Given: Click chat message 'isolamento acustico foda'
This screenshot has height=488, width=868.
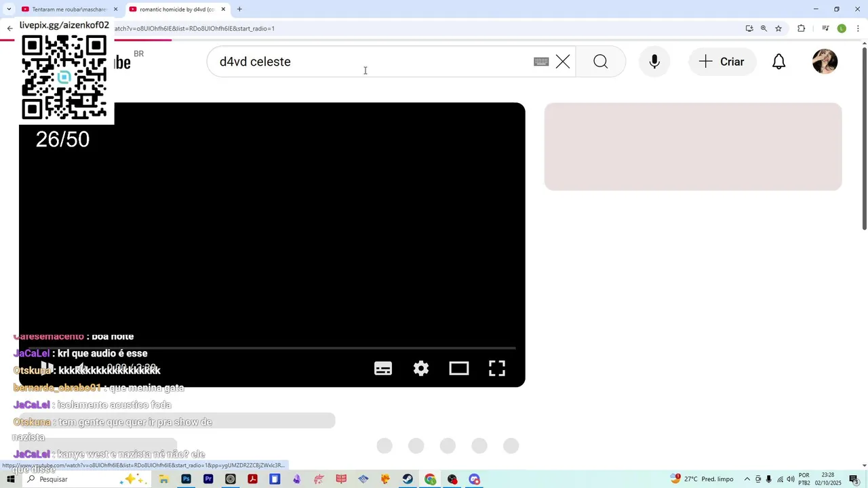Looking at the screenshot, I should coord(114,405).
